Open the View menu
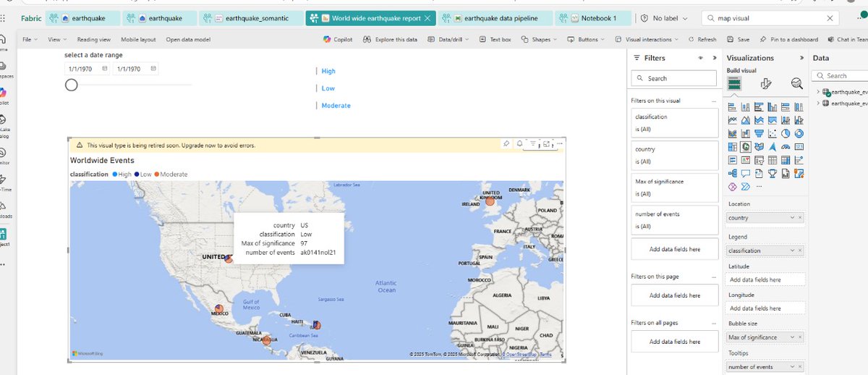This screenshot has height=375, width=868. [x=56, y=40]
